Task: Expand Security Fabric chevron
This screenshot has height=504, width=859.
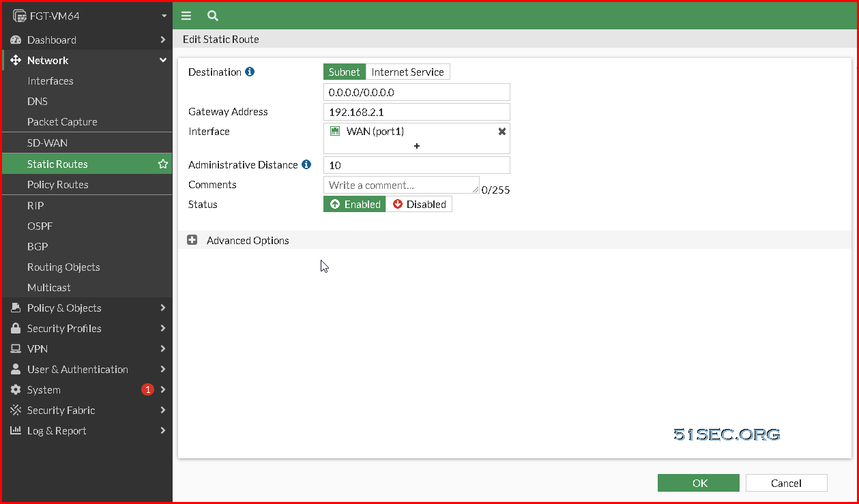Action: [x=163, y=410]
